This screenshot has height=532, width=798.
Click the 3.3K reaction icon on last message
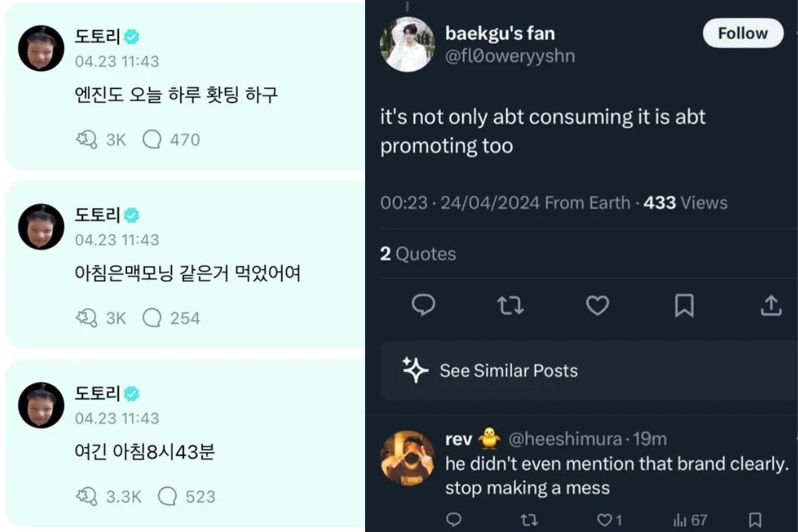click(x=87, y=496)
